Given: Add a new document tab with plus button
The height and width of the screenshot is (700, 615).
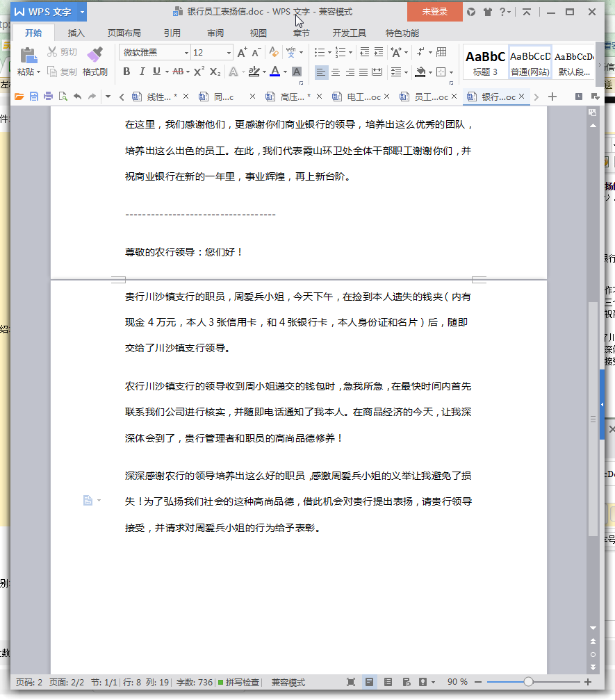Looking at the screenshot, I should [x=552, y=97].
